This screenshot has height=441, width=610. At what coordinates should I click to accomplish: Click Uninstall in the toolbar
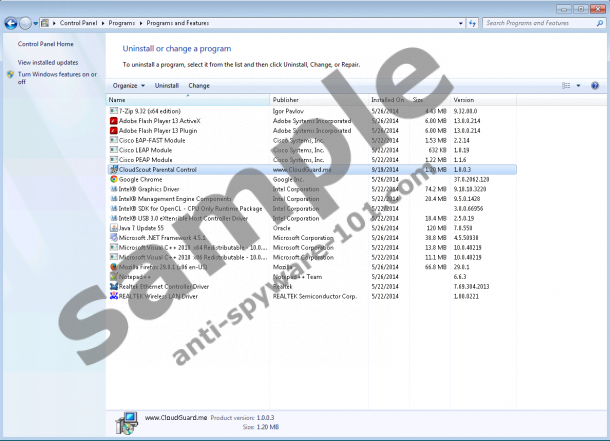point(166,86)
